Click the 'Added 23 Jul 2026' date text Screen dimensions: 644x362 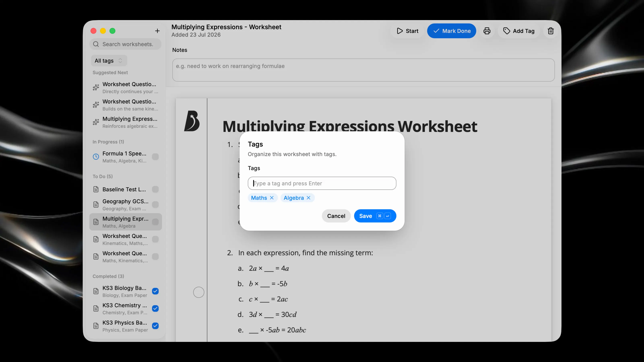click(x=196, y=35)
